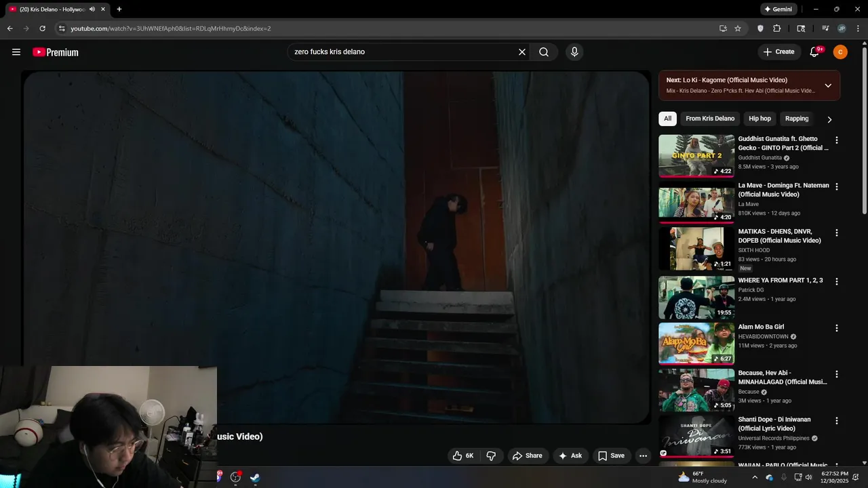The image size is (868, 488).
Task: Open options for WHERE YA FROM video
Action: click(836, 281)
